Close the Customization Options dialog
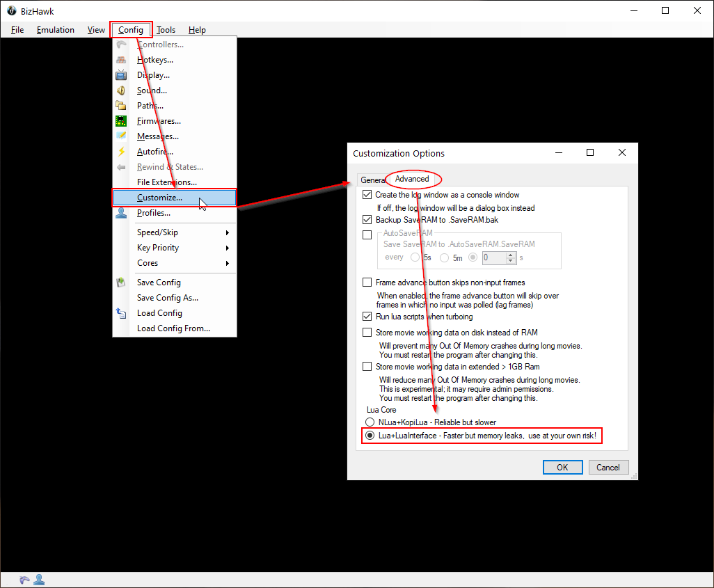This screenshot has height=588, width=714. 622,152
